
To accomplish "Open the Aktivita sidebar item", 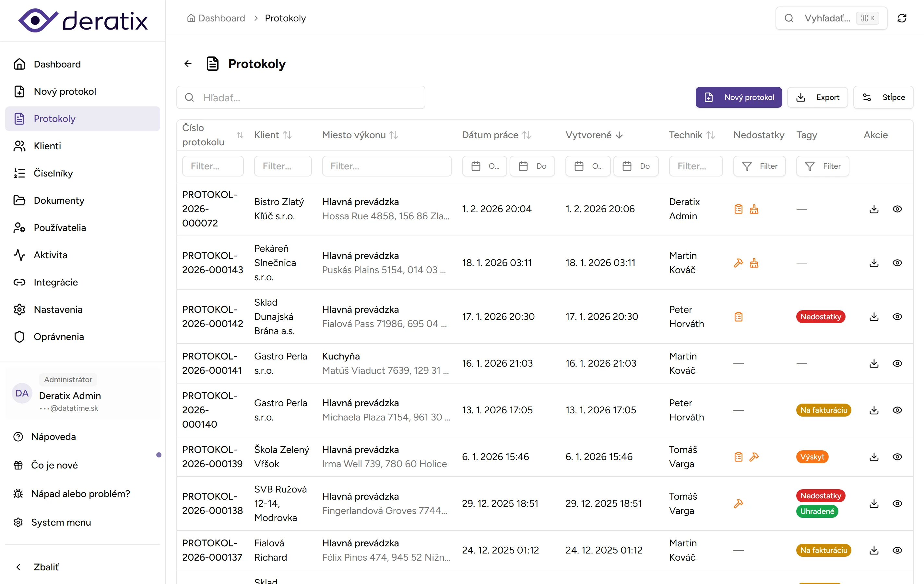I will (x=50, y=255).
